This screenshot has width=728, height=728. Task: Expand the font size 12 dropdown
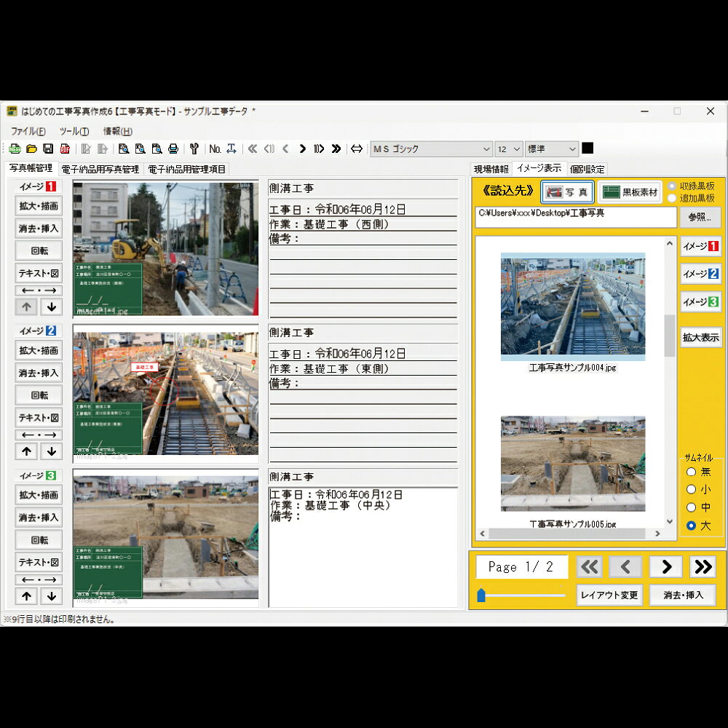point(509,149)
